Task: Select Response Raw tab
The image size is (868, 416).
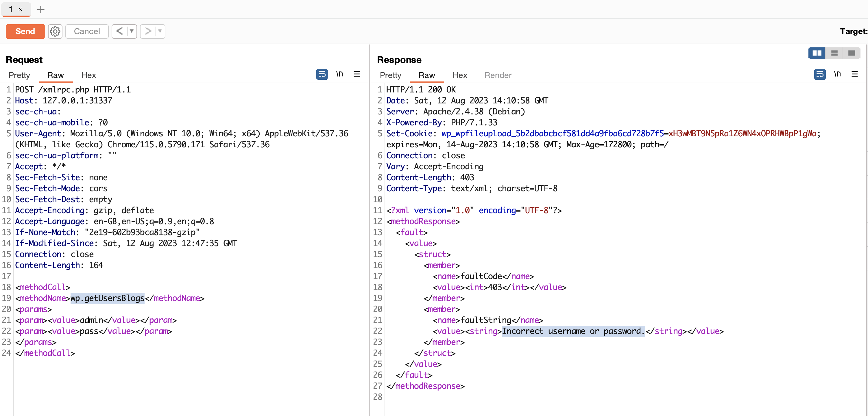Action: [427, 75]
